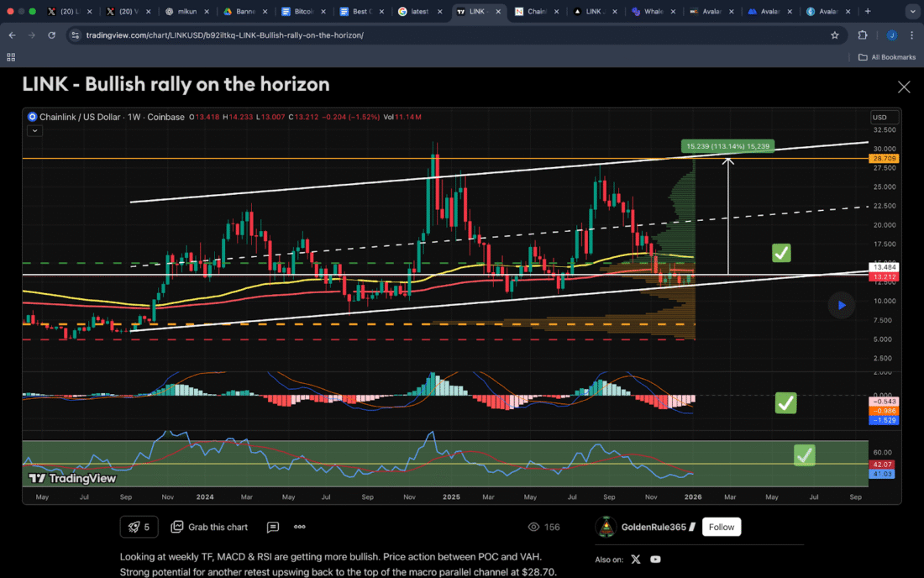Image resolution: width=924 pixels, height=578 pixels.
Task: Close the Bitcoin tab
Action: pos(323,11)
